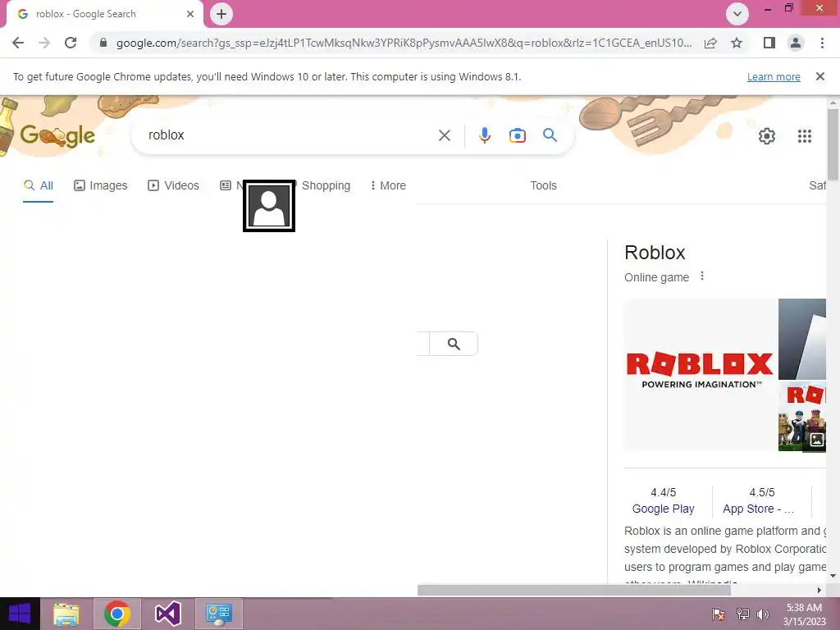Submit search using the blue magnifier icon
The height and width of the screenshot is (630, 840).
click(550, 135)
